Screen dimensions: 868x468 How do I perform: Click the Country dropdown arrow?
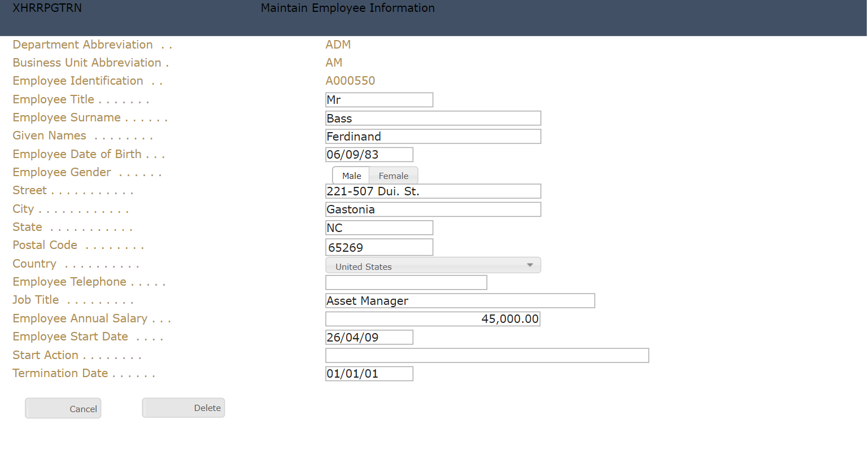pos(530,265)
